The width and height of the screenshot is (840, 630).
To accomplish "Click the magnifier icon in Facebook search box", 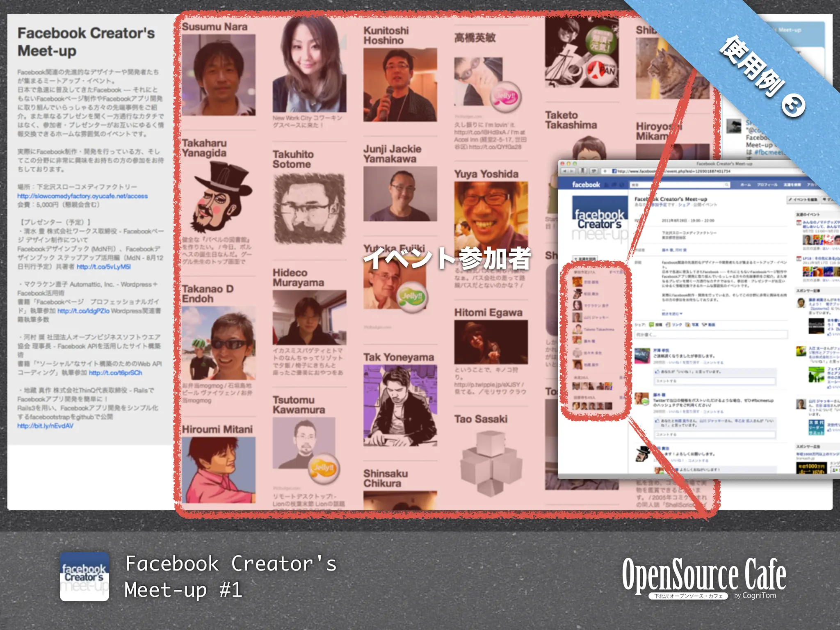I will coord(727,185).
